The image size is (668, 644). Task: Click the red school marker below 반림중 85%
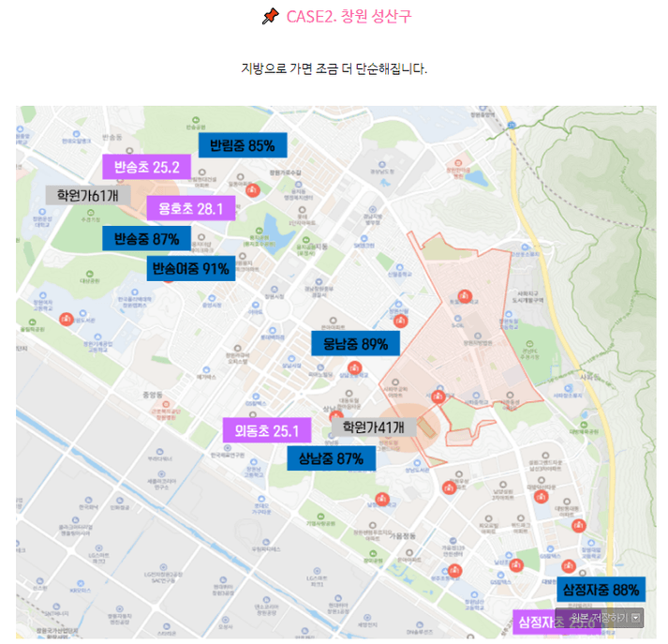pos(253,190)
